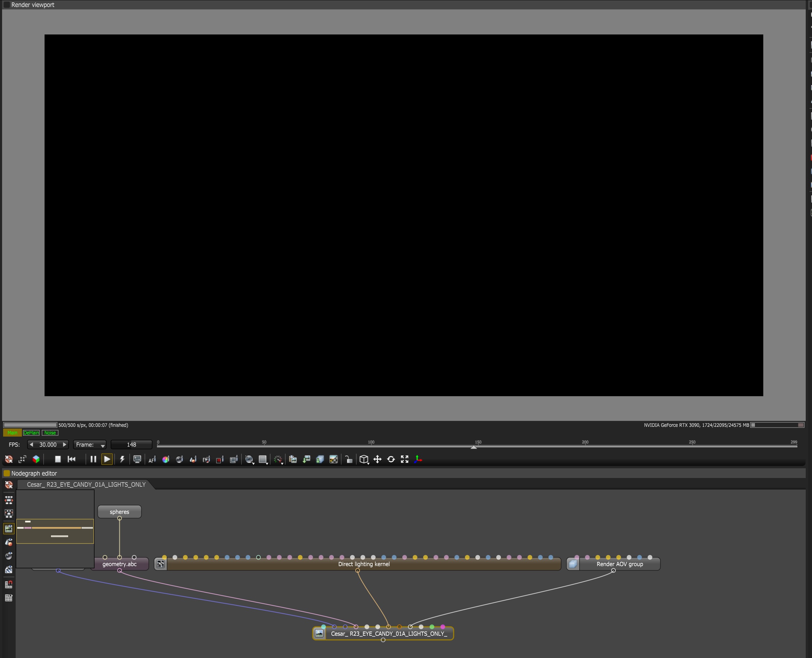The height and width of the screenshot is (658, 812).
Task: Select the white balance picker icon
Action: coord(166,460)
